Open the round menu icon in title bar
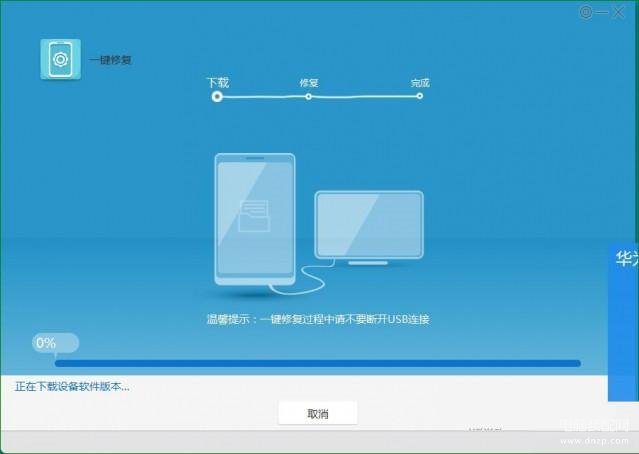Viewport: 639px width, 454px height. 587,12
